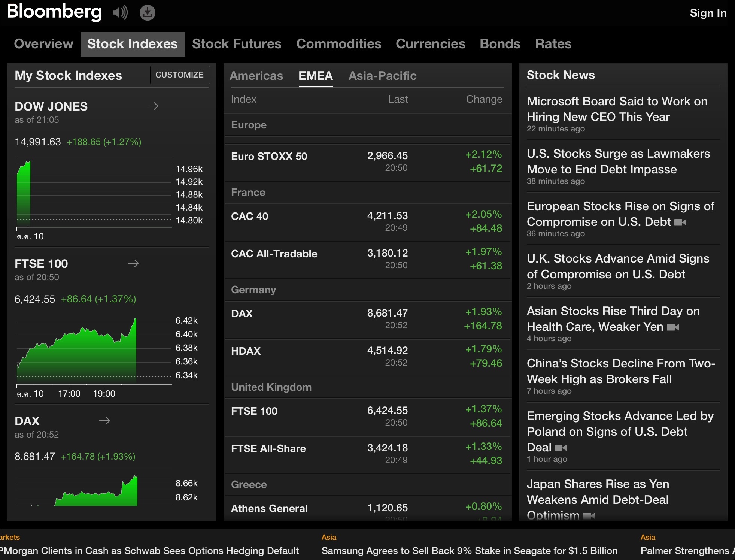This screenshot has height=560, width=735.
Task: Click the Last column header
Action: 398,99
